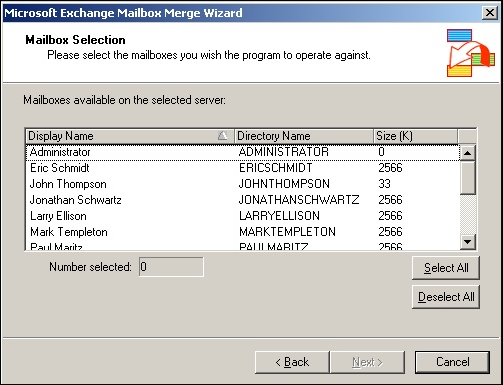Click the MARKTEMPLETON directory name cell
503x385 pixels.
287,232
